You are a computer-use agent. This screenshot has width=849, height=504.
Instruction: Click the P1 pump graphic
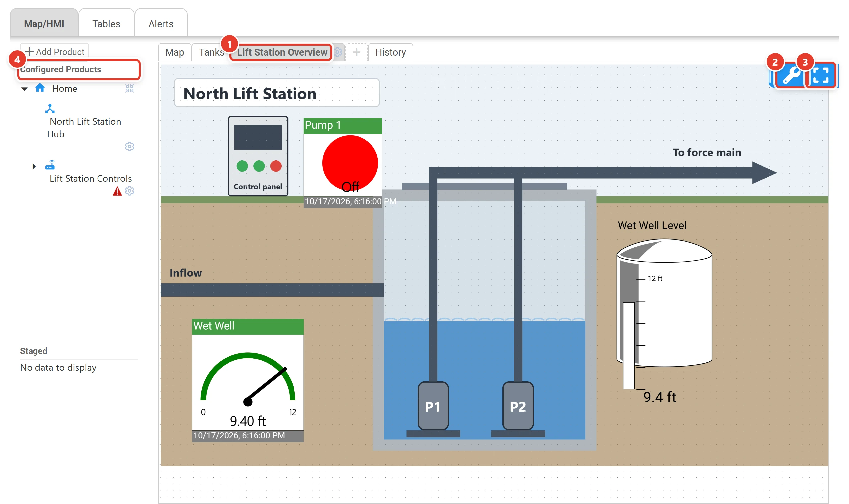pos(433,406)
